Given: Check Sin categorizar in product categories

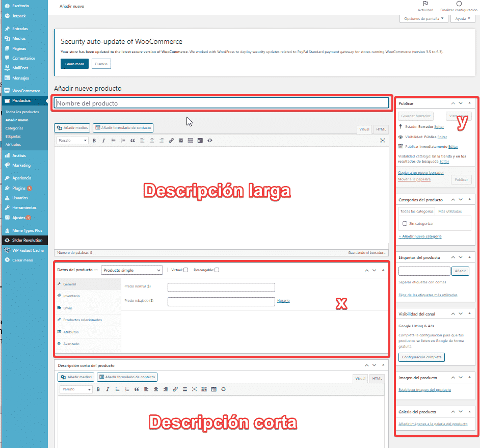Looking at the screenshot, I should [x=406, y=223].
